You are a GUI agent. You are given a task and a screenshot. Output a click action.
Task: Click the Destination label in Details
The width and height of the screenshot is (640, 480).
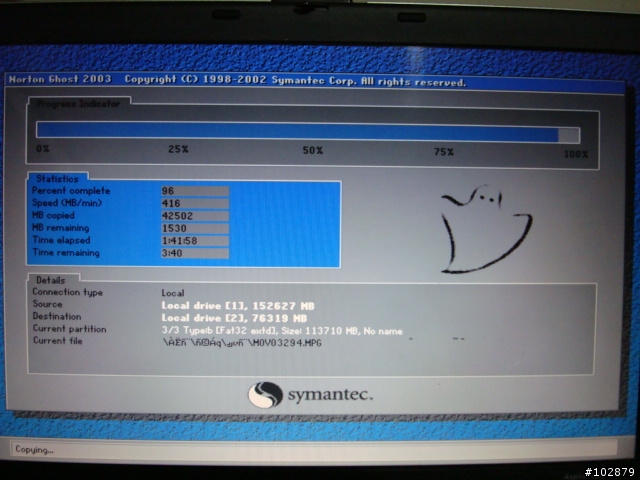tap(57, 316)
